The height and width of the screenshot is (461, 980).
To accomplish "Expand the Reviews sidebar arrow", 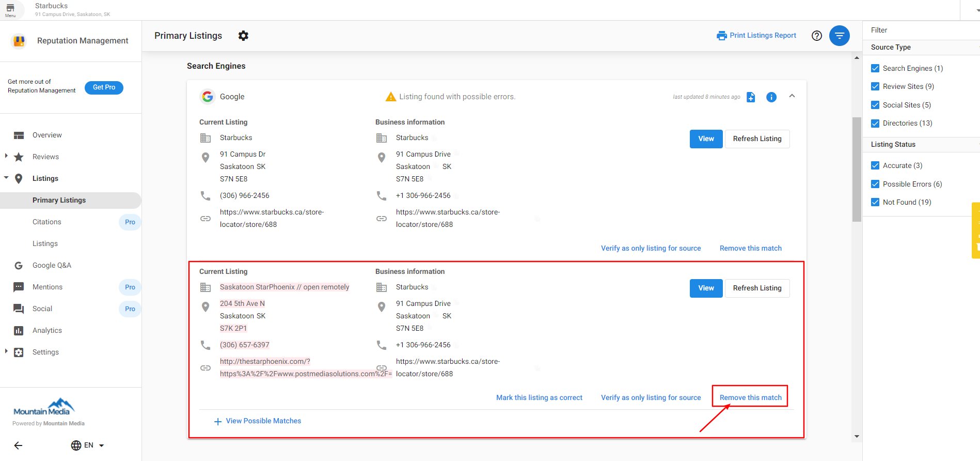I will (6, 156).
